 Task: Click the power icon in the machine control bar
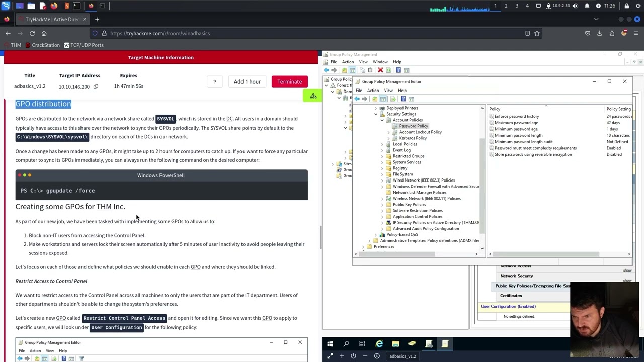353,356
